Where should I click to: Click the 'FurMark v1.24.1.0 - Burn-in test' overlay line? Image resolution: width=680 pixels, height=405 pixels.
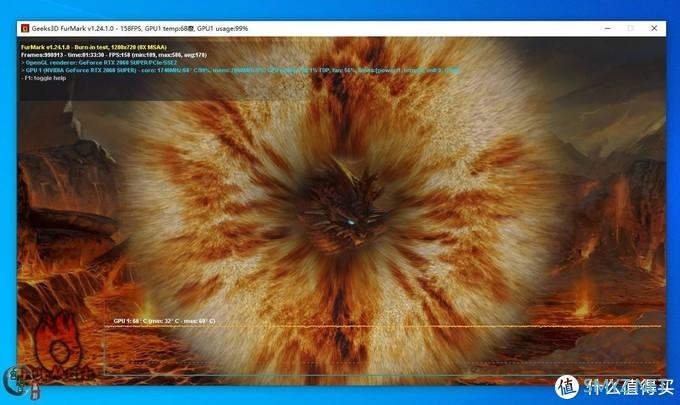click(x=94, y=47)
